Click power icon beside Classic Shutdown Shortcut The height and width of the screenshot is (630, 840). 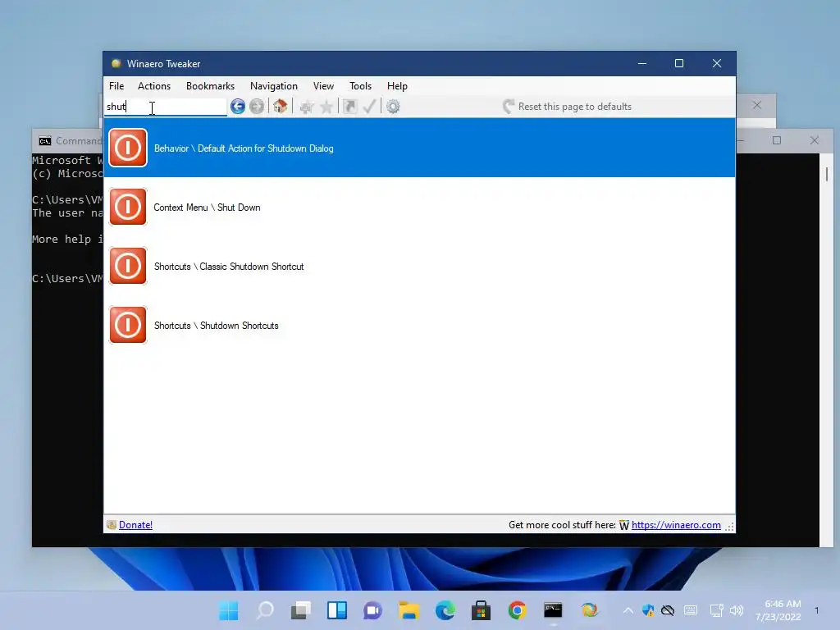pos(127,266)
